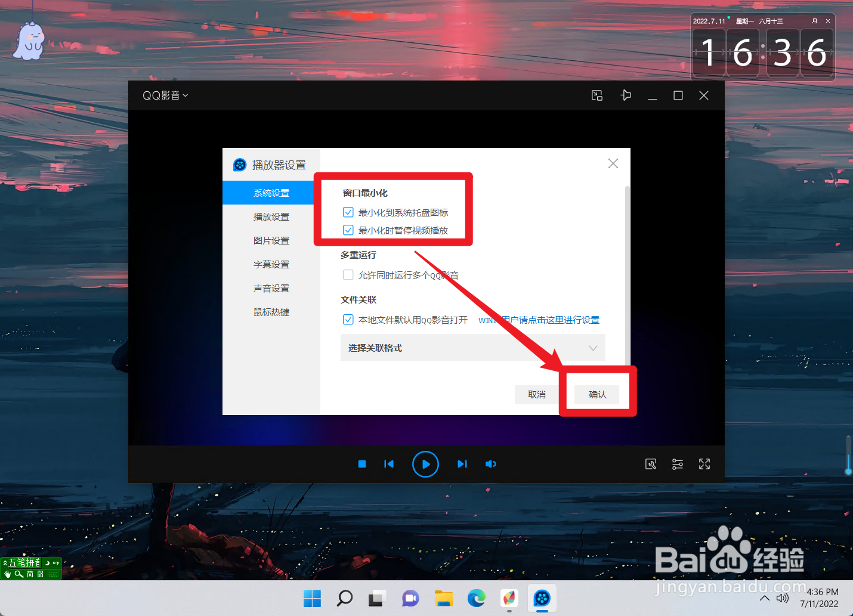Click the 月 button on clock widget

point(814,21)
